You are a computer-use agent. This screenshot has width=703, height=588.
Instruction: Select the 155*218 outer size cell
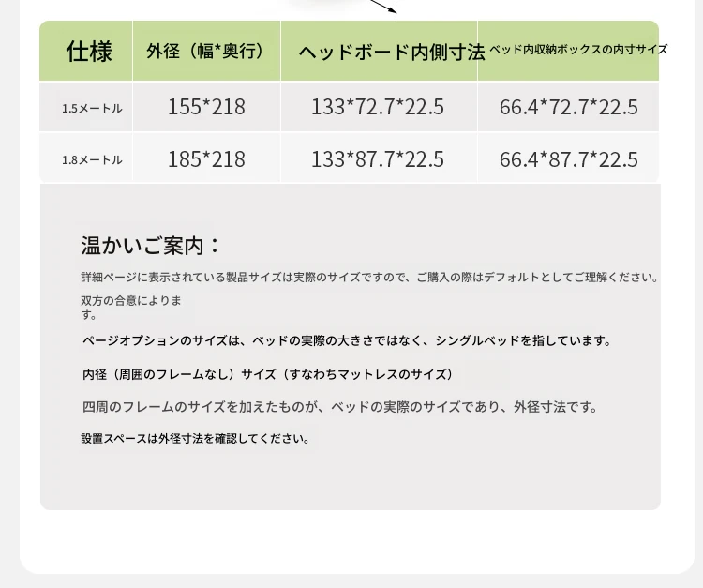[206, 107]
